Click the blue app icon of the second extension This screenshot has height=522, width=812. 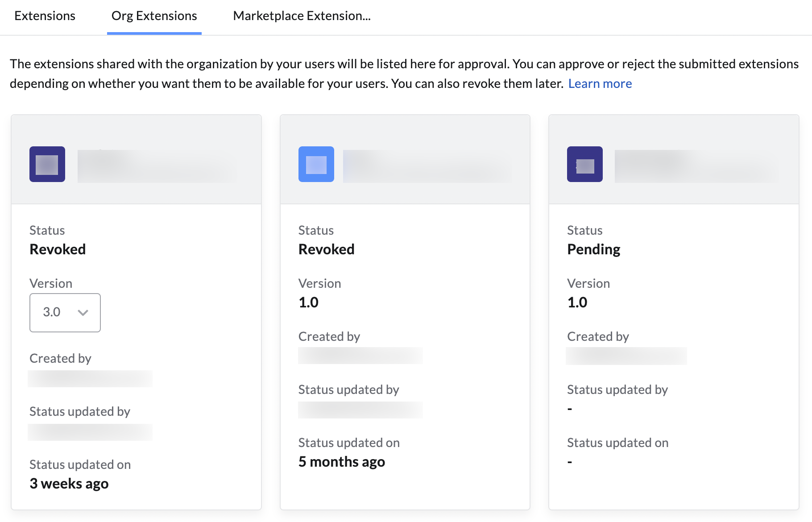pyautogui.click(x=316, y=164)
